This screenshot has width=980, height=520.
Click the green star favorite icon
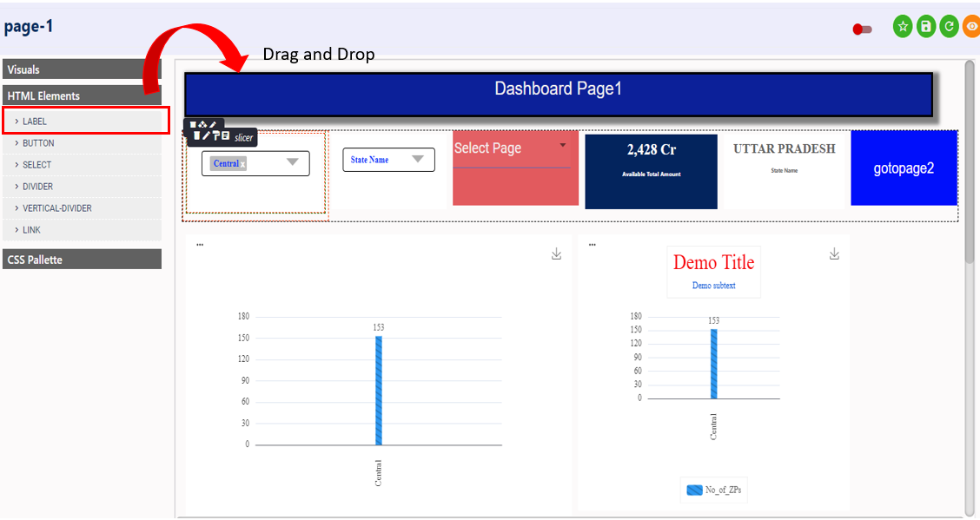tap(902, 26)
